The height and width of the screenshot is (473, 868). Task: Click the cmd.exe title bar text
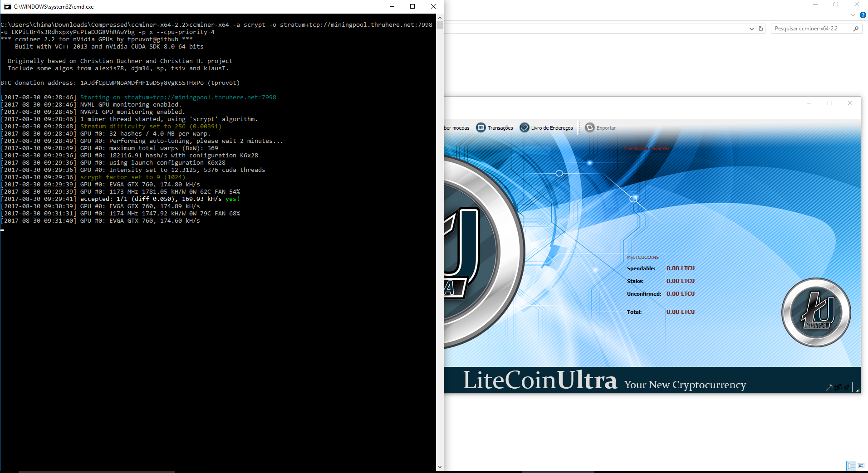pos(54,7)
